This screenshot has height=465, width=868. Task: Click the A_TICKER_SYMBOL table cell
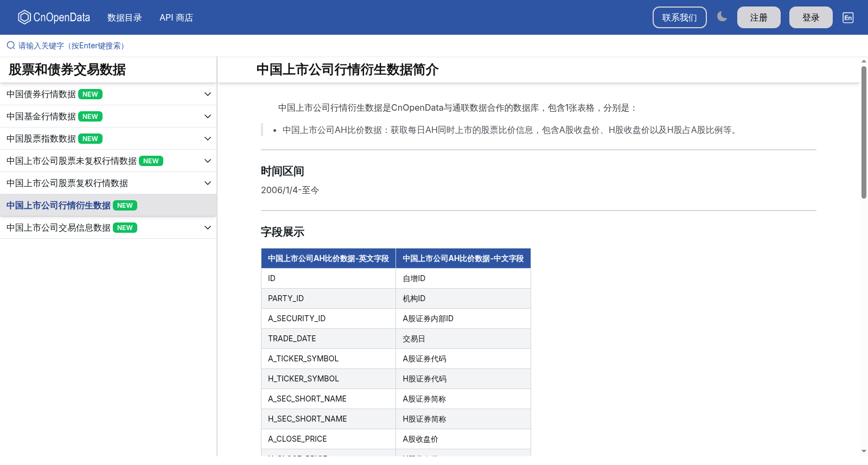[328, 359]
